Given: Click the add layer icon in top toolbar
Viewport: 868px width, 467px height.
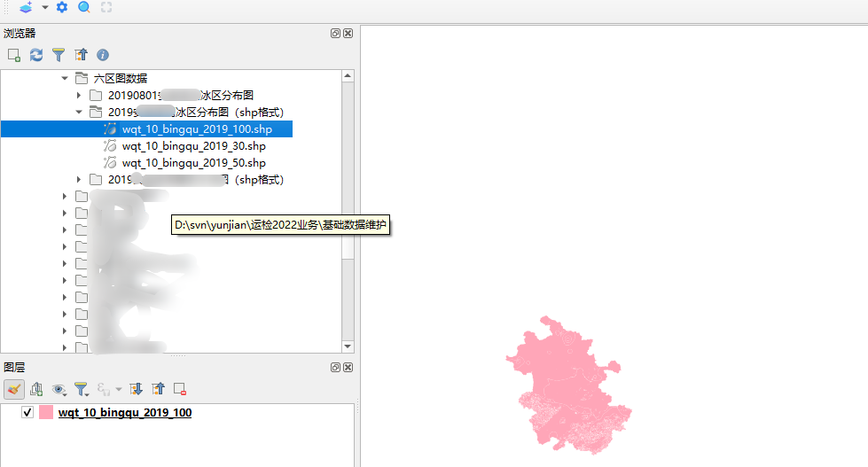Looking at the screenshot, I should point(26,7).
